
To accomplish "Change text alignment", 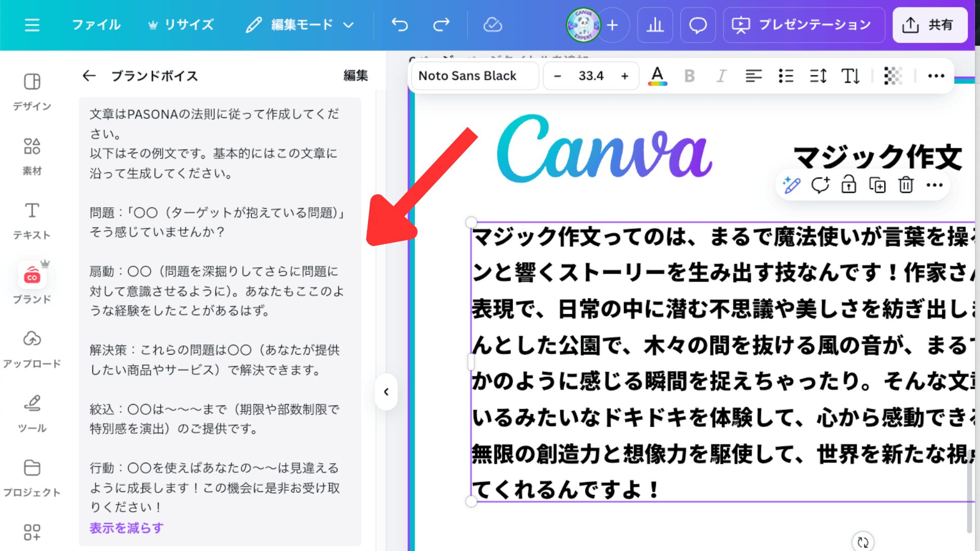I will point(753,76).
